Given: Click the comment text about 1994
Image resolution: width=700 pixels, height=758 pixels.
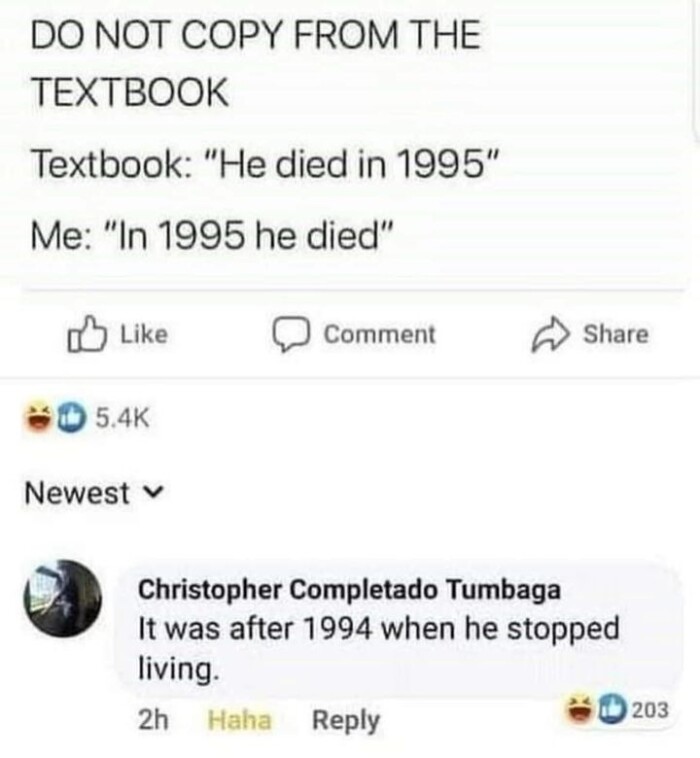Looking at the screenshot, I should pyautogui.click(x=379, y=648).
